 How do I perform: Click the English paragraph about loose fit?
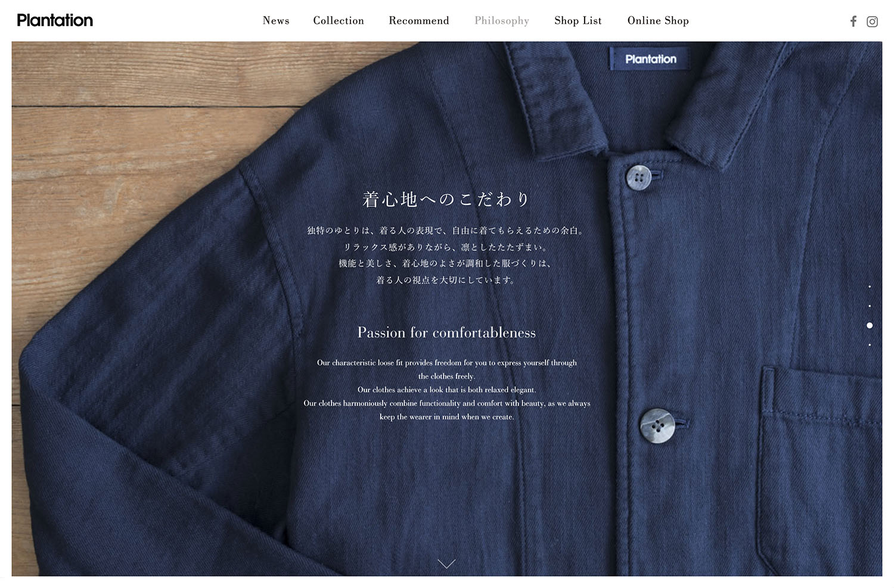pyautogui.click(x=446, y=390)
